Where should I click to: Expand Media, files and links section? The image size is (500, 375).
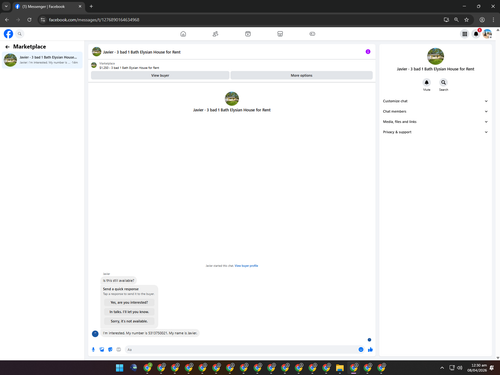pyautogui.click(x=435, y=122)
